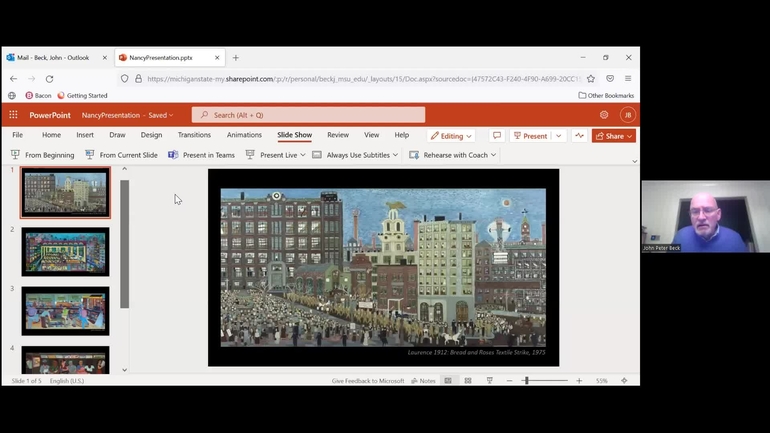This screenshot has width=770, height=433.
Task: Expand the Present options arrow
Action: tap(559, 136)
